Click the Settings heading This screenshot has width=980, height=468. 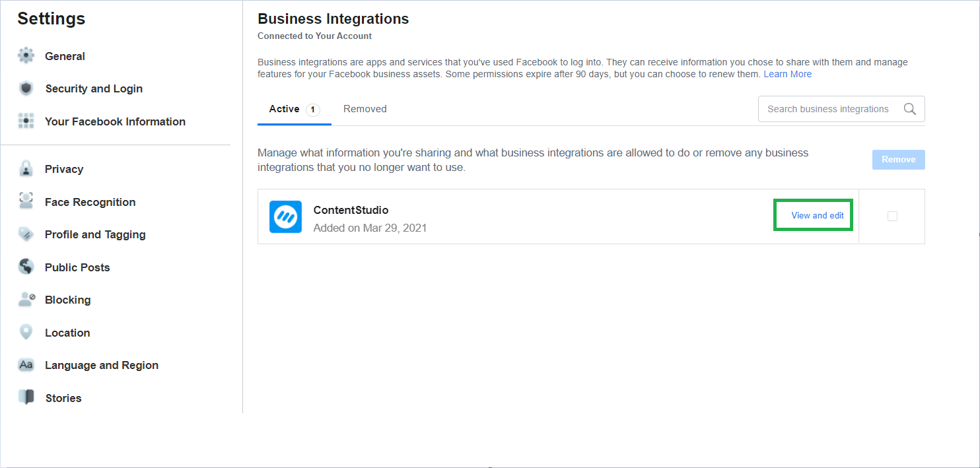[51, 18]
